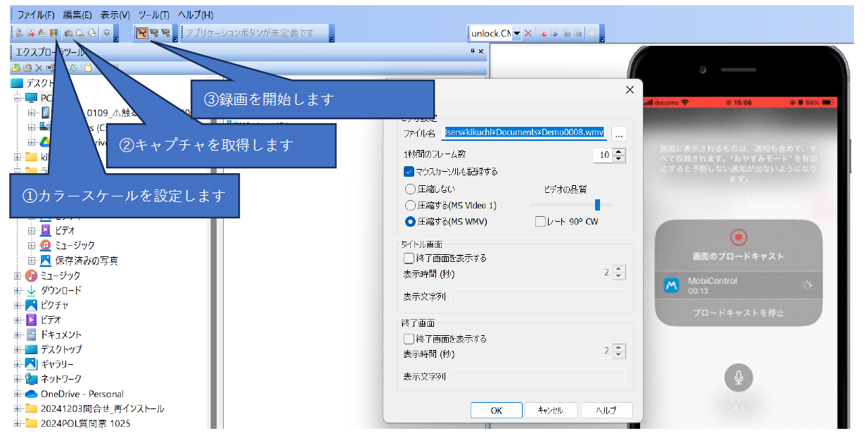
Task: Click the red X icon beside unlock.CM dropdown
Action: 528,33
